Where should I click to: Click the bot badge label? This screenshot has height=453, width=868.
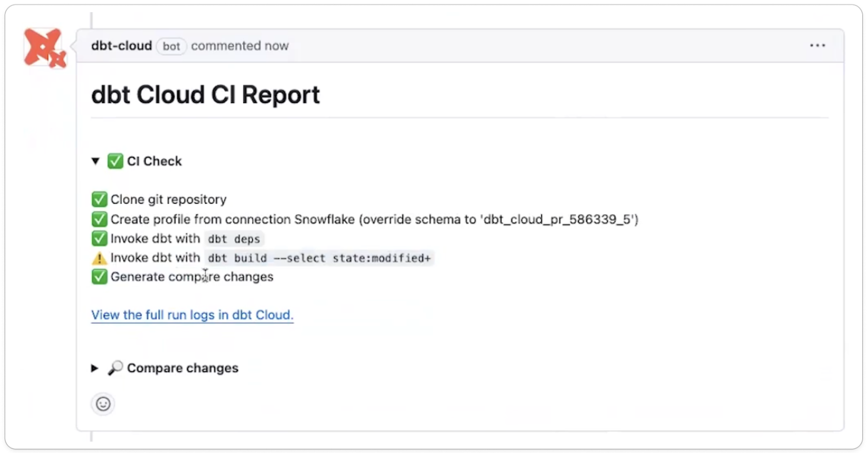[171, 46]
